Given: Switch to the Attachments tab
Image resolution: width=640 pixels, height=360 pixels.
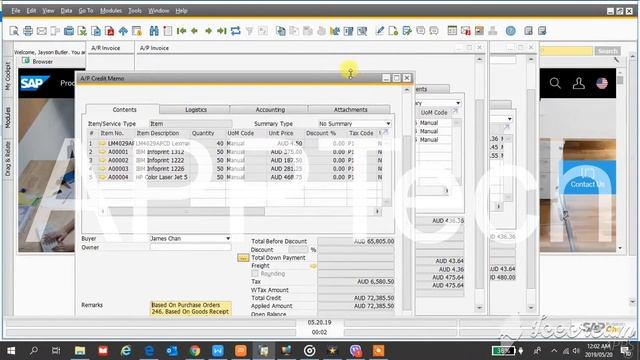Looking at the screenshot, I should (350, 109).
